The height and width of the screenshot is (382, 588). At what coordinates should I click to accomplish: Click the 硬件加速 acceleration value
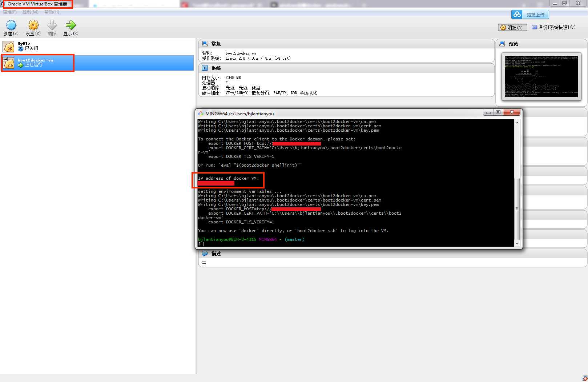pyautogui.click(x=271, y=93)
